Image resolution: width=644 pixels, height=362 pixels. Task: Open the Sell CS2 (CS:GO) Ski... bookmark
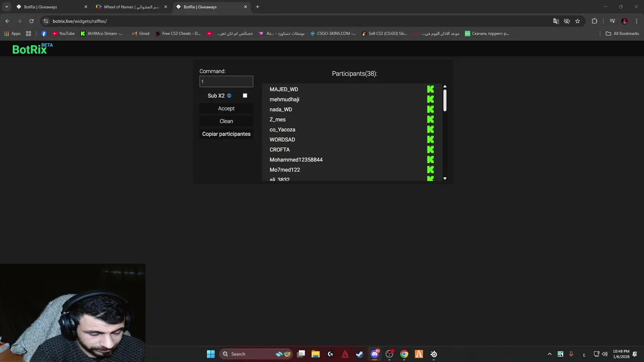click(384, 34)
